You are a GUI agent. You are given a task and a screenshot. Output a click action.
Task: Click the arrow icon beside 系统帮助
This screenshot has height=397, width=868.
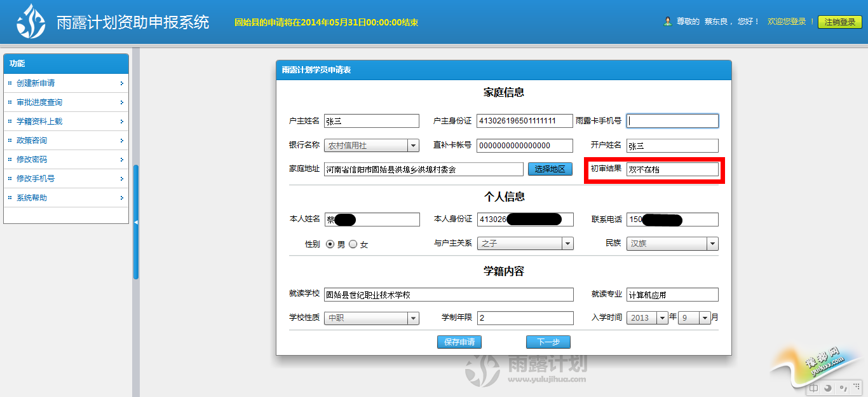click(x=121, y=198)
